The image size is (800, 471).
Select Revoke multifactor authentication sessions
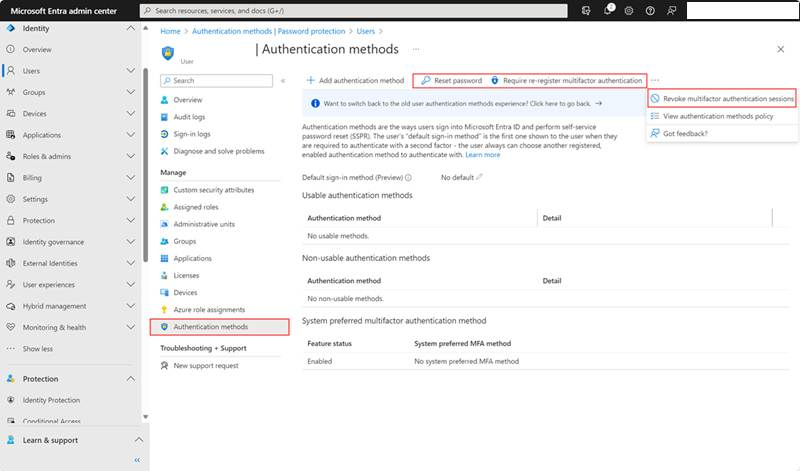[x=722, y=98]
